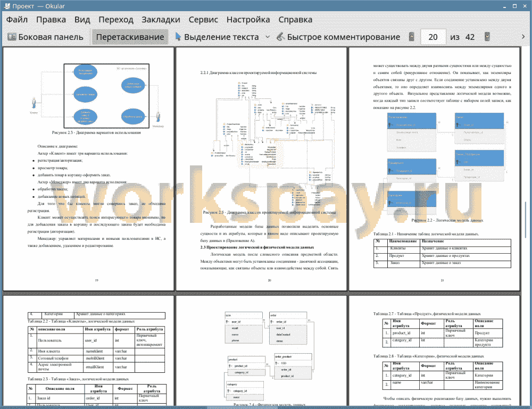Image resolution: width=532 pixels, height=409 pixels.
Task: Click "Описание к диаграмме:" line on page 19
Action: pyautogui.click(x=57, y=146)
